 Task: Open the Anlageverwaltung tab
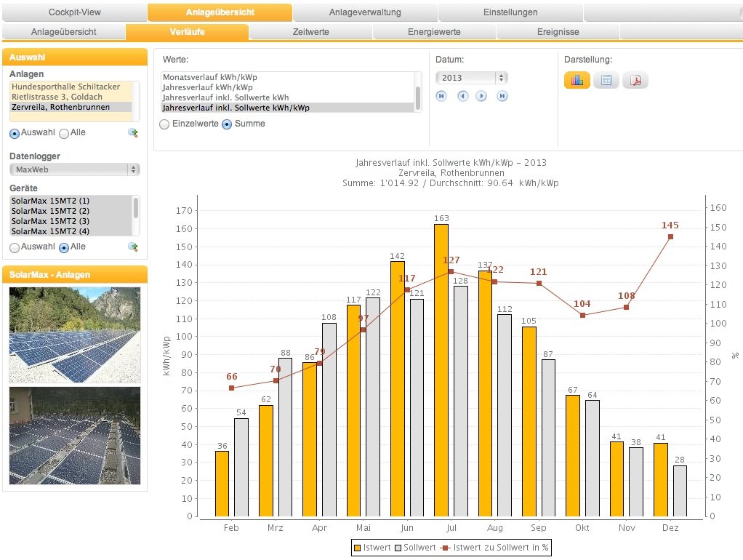(365, 12)
